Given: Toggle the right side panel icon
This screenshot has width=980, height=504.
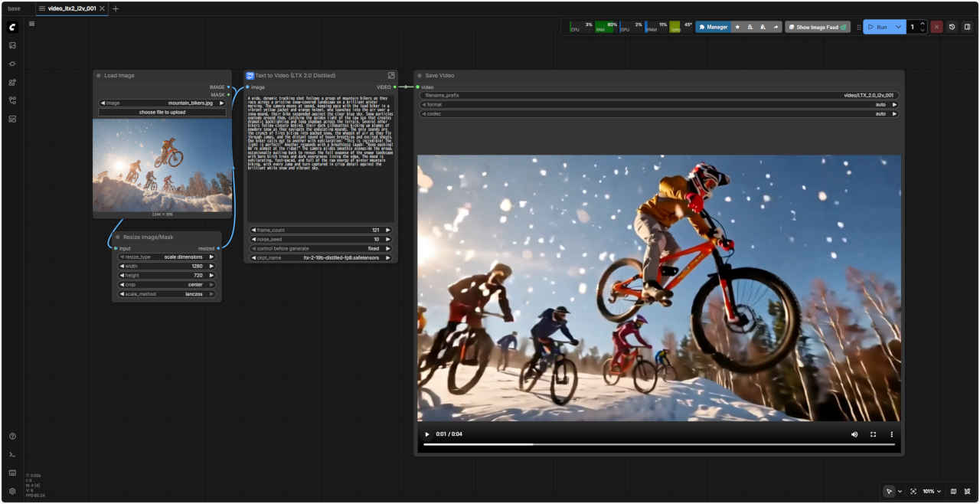Looking at the screenshot, I should [x=967, y=27].
